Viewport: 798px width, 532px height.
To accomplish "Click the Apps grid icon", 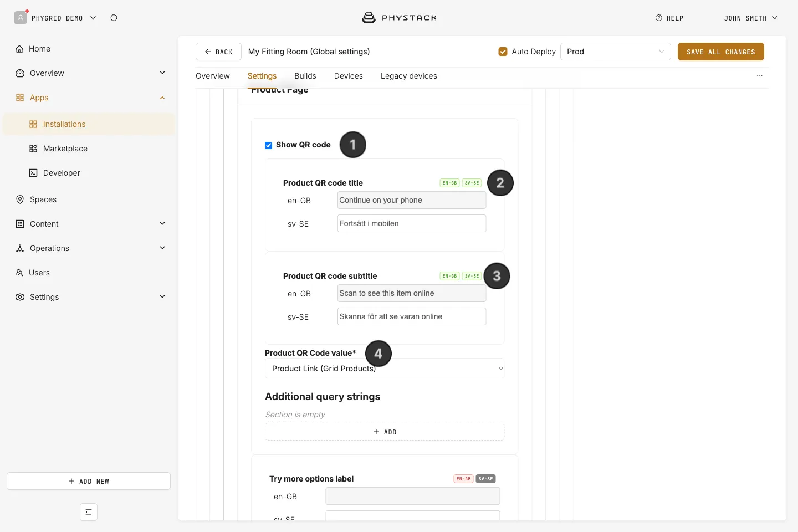I will pyautogui.click(x=20, y=98).
